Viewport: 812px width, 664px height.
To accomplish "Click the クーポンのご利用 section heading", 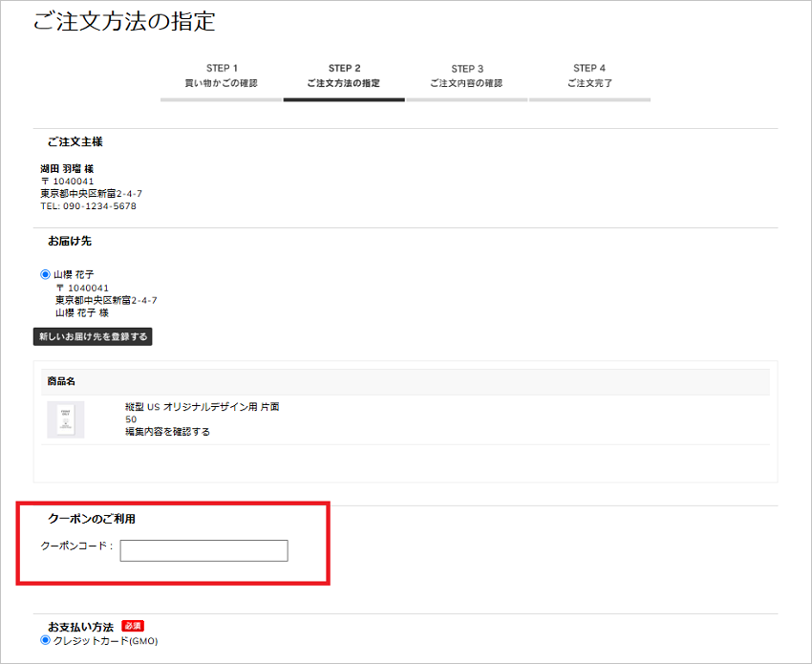I will 92,519.
